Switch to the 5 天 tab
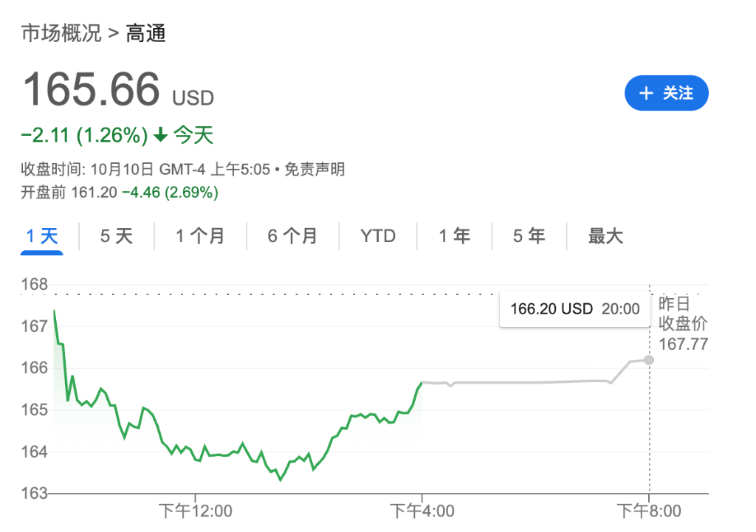Screen dimensions: 756x532 [116, 236]
